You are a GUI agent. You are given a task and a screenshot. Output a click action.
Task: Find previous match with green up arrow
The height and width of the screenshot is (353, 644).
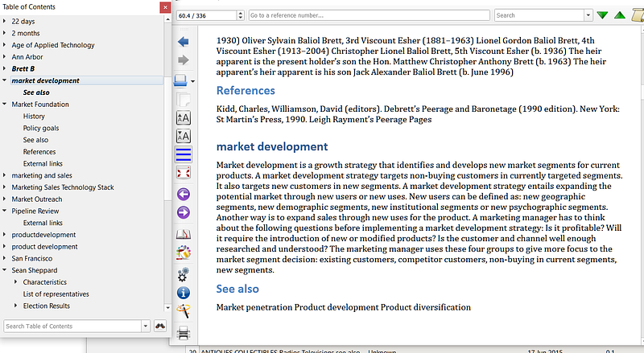pyautogui.click(x=620, y=15)
